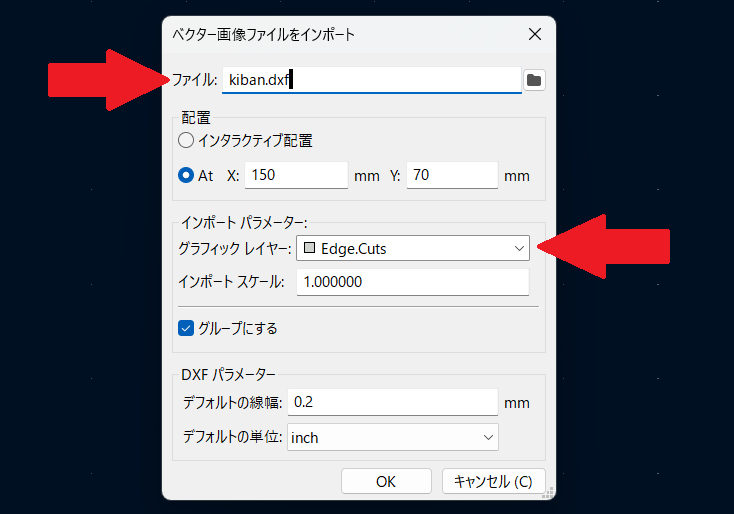
Task: Select the インタラクティブ配置 radio button
Action: click(186, 140)
